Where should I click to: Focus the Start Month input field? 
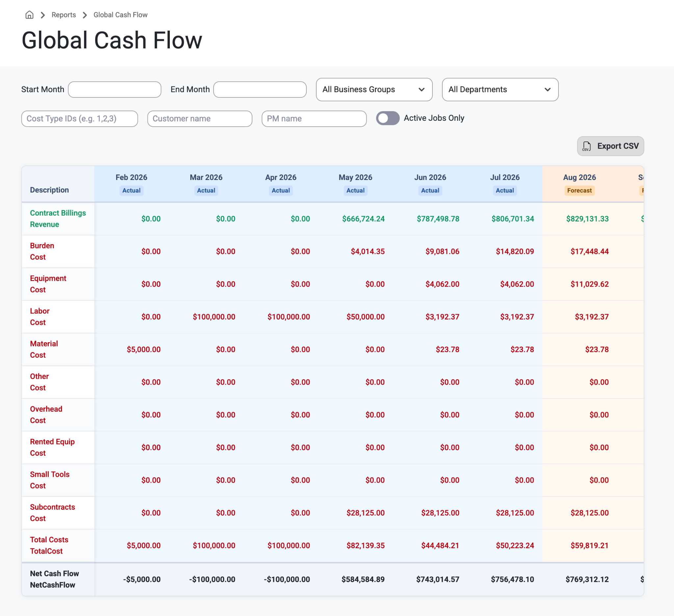[115, 90]
